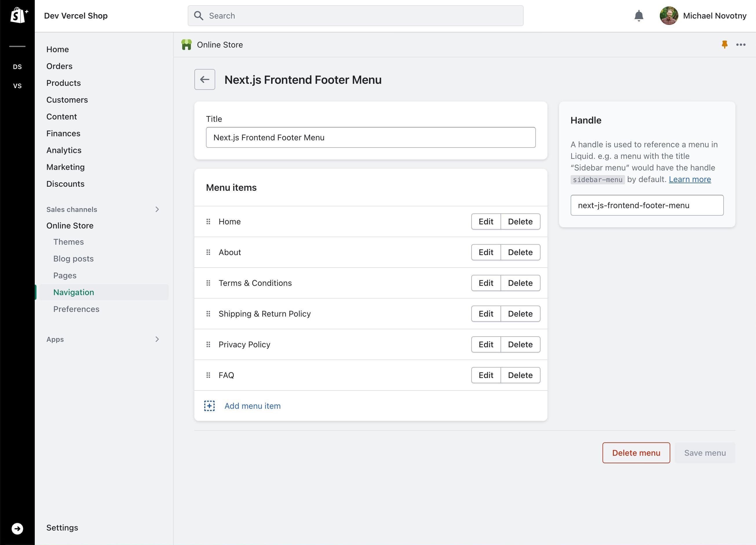This screenshot has width=756, height=545.
Task: Select Blog posts in the sidebar
Action: pyautogui.click(x=73, y=259)
